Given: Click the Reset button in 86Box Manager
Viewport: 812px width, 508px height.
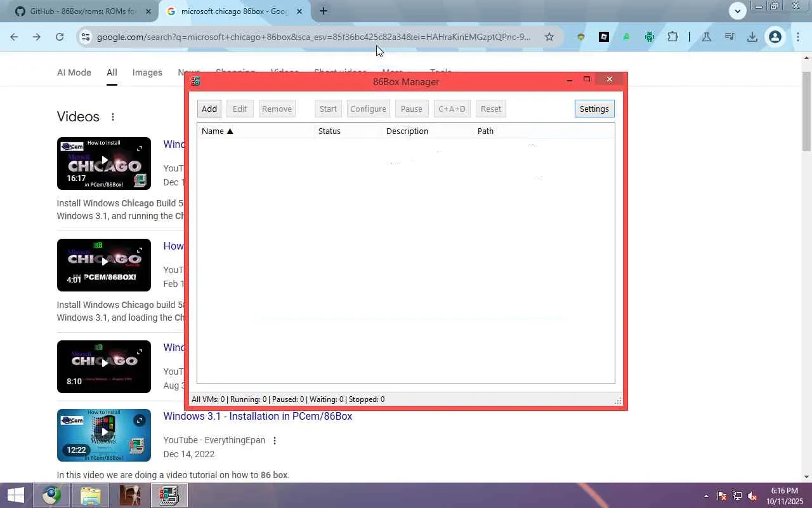Looking at the screenshot, I should [x=491, y=109].
